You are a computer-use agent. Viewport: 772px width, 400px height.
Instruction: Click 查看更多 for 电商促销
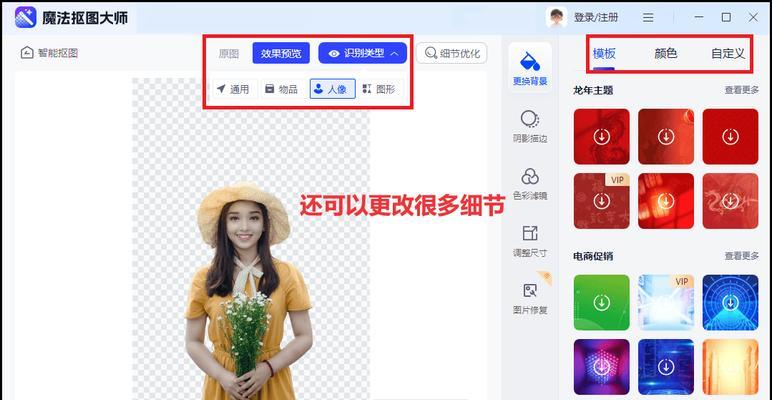pyautogui.click(x=741, y=256)
